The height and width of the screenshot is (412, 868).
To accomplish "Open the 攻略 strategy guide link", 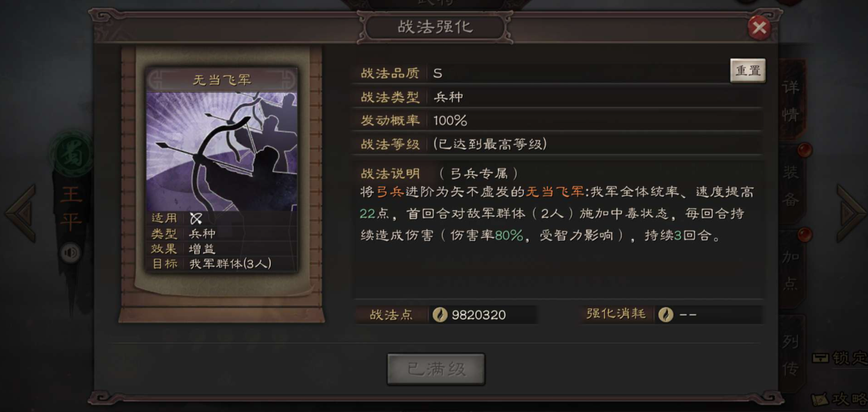I will [840, 399].
